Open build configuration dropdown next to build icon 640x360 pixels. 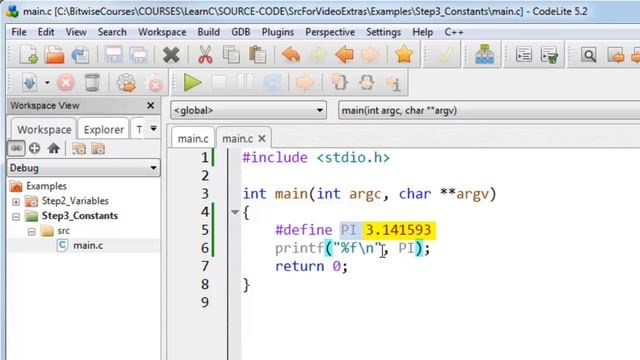[47, 83]
